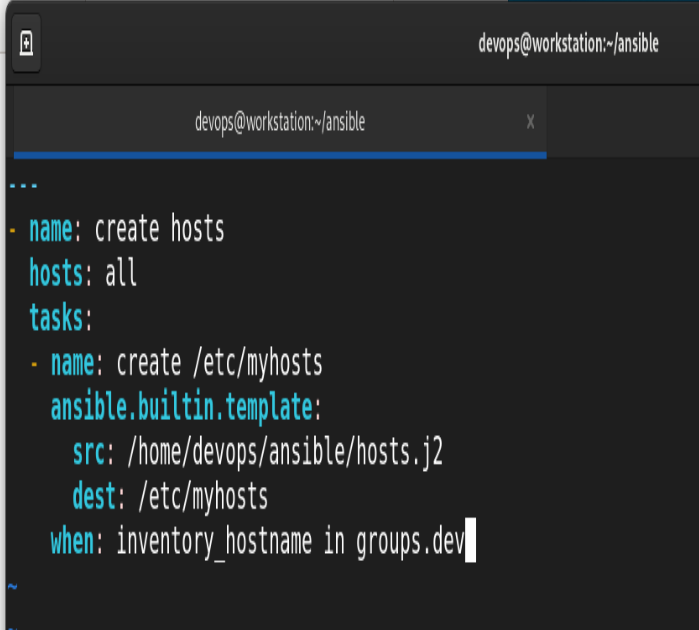Click the '---' YAML document start line
The height and width of the screenshot is (630, 699).
point(23,185)
